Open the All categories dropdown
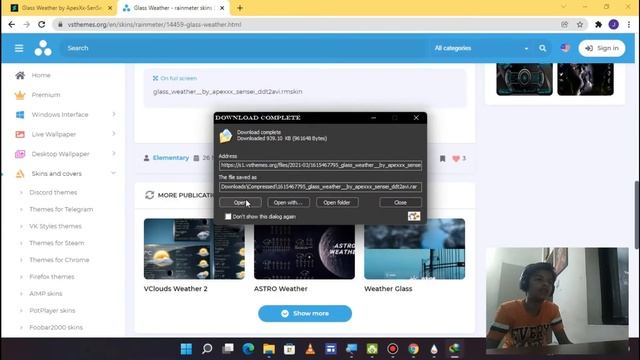Screen dimensions: 640x360 click(480, 48)
